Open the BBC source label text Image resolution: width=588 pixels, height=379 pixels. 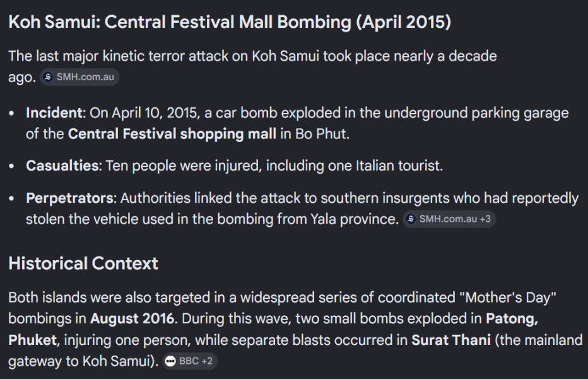pyautogui.click(x=189, y=361)
